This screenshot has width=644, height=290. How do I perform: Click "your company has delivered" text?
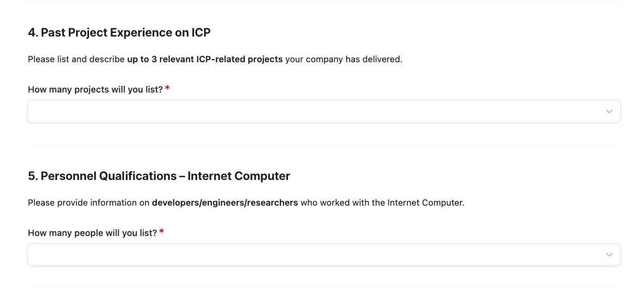coord(344,59)
